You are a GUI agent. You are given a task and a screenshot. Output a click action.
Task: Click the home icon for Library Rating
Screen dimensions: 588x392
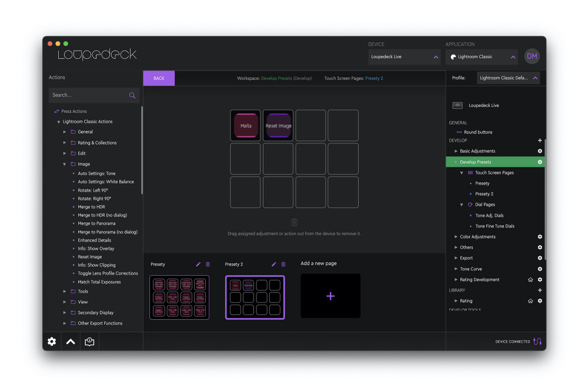pyautogui.click(x=530, y=300)
